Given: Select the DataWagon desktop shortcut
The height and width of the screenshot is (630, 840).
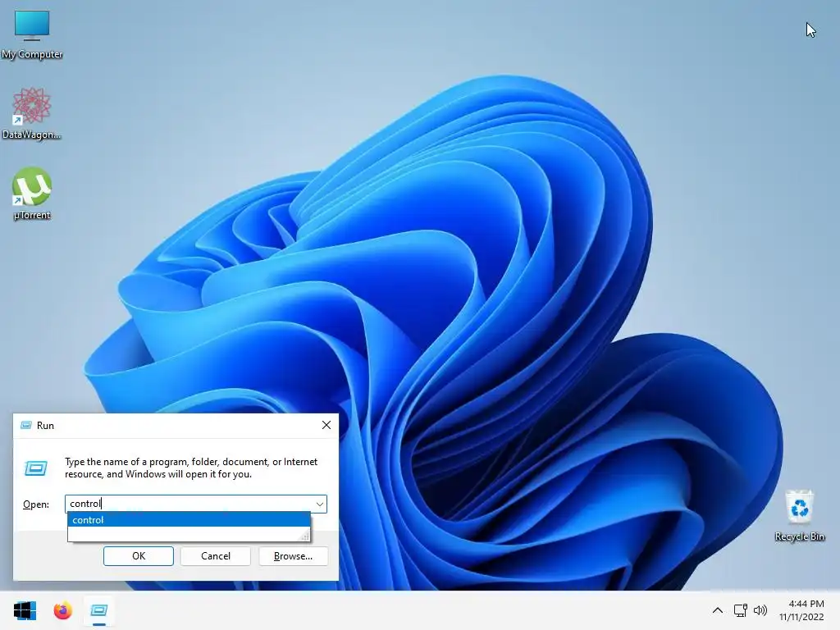Looking at the screenshot, I should click(x=32, y=113).
